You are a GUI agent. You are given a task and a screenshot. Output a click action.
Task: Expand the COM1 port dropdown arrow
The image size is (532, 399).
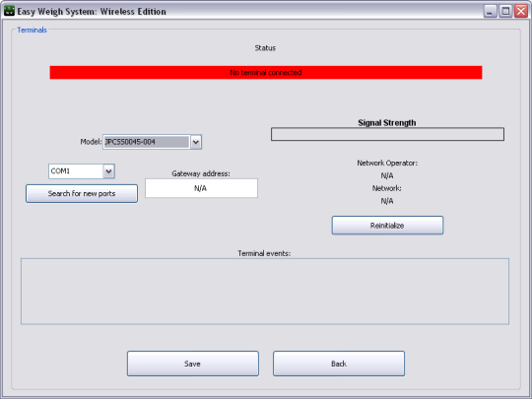pos(108,171)
